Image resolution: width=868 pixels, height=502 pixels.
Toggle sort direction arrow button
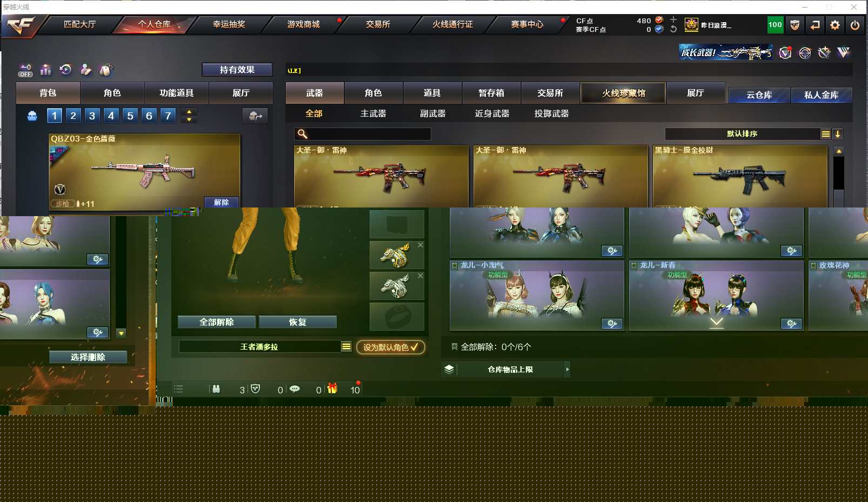[x=838, y=134]
